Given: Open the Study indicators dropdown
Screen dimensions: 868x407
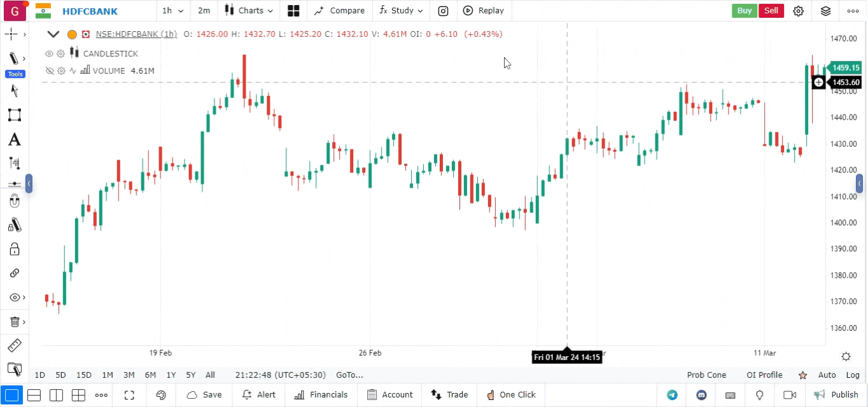Looking at the screenshot, I should coord(401,11).
